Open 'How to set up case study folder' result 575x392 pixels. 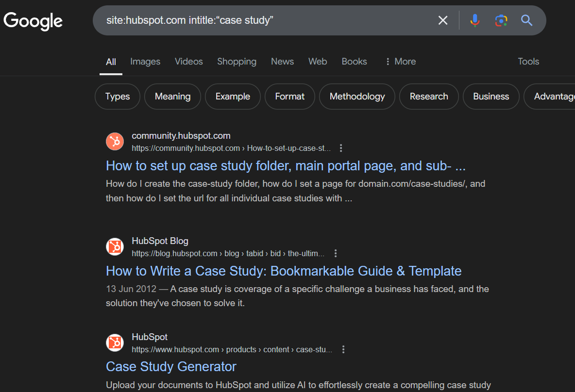point(286,166)
